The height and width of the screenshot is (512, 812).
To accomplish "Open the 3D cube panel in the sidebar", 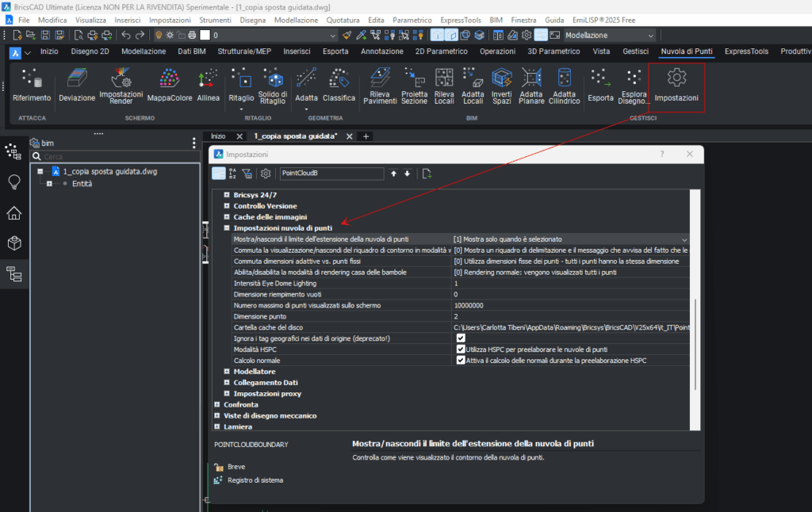I will pos(14,243).
